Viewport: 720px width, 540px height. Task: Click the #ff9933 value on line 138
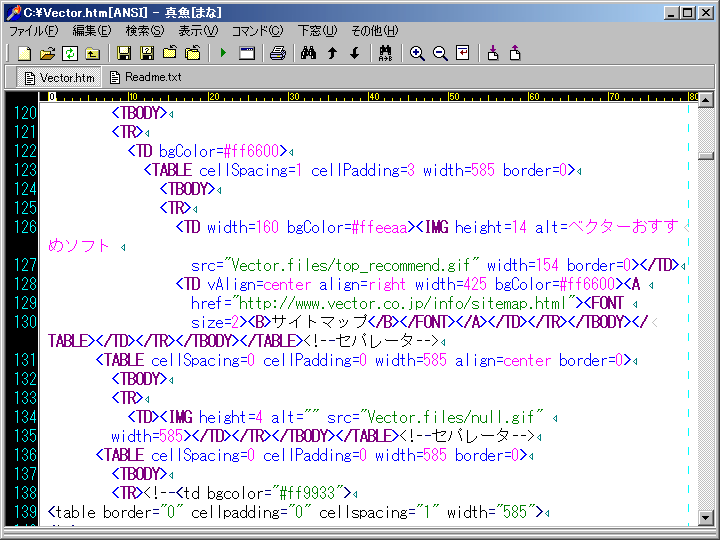(307, 493)
